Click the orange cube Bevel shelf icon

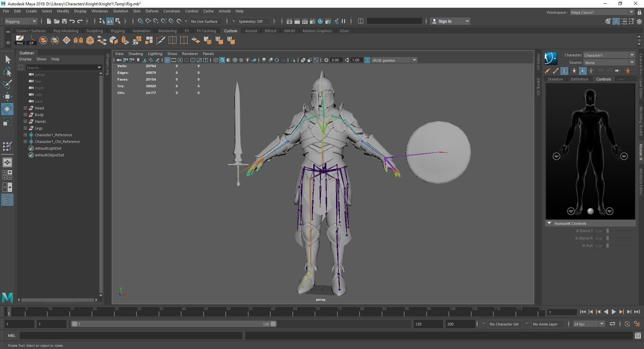pos(90,41)
